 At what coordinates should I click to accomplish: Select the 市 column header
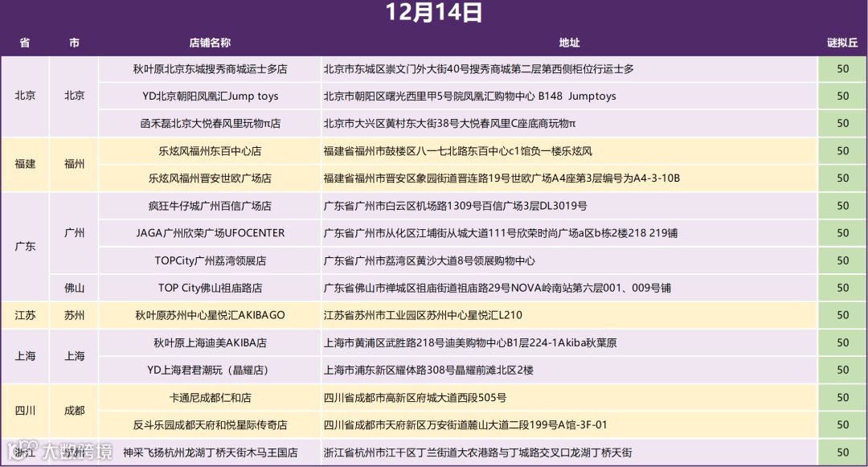pos(74,43)
